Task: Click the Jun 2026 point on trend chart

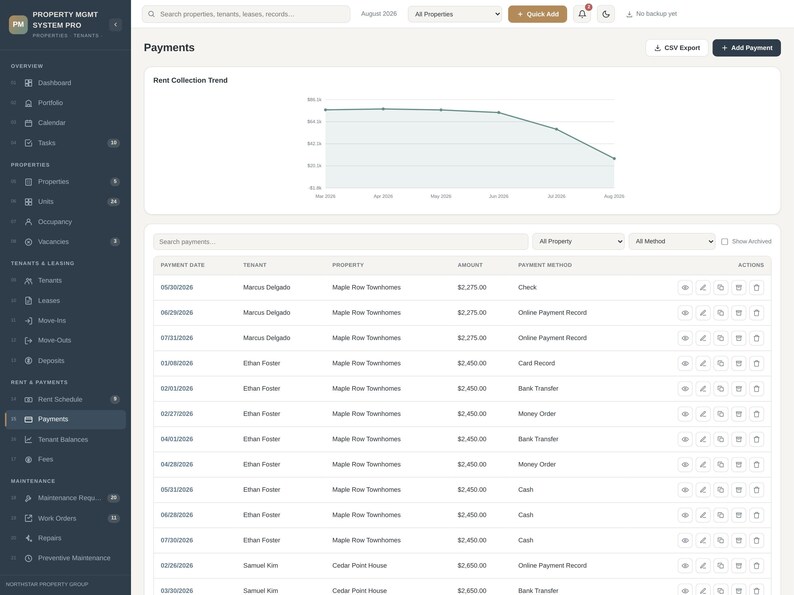Action: [x=499, y=112]
